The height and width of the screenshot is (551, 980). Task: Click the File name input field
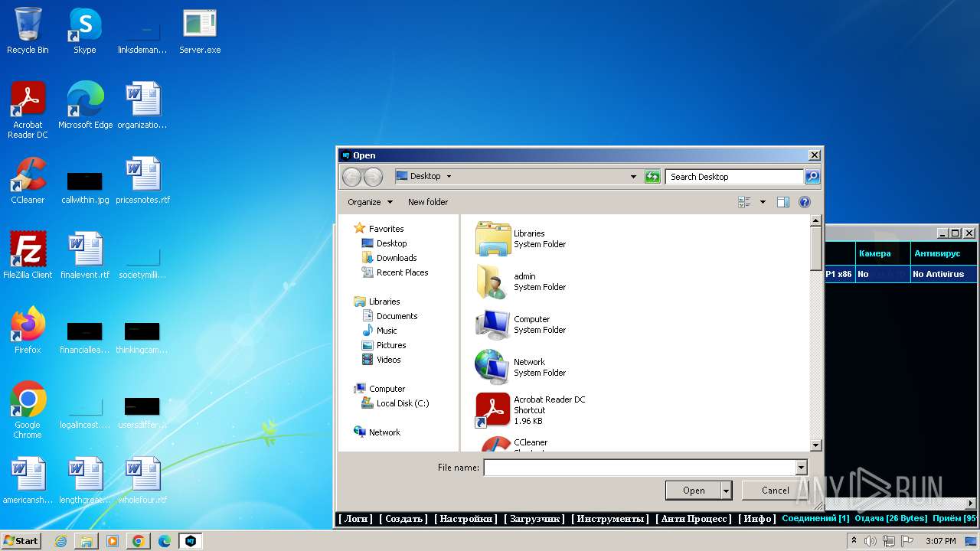pos(640,468)
